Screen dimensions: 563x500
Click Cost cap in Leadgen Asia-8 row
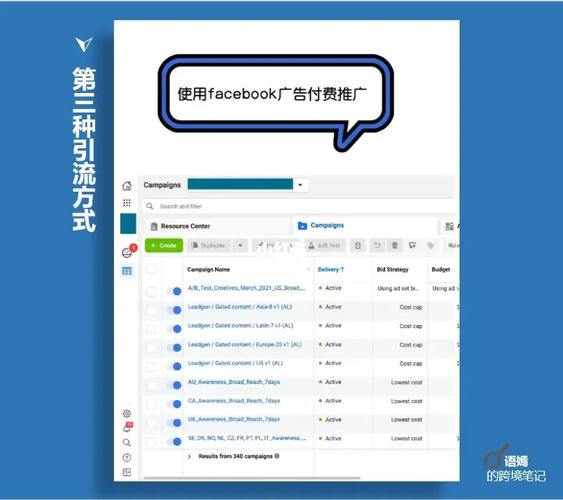pos(411,307)
